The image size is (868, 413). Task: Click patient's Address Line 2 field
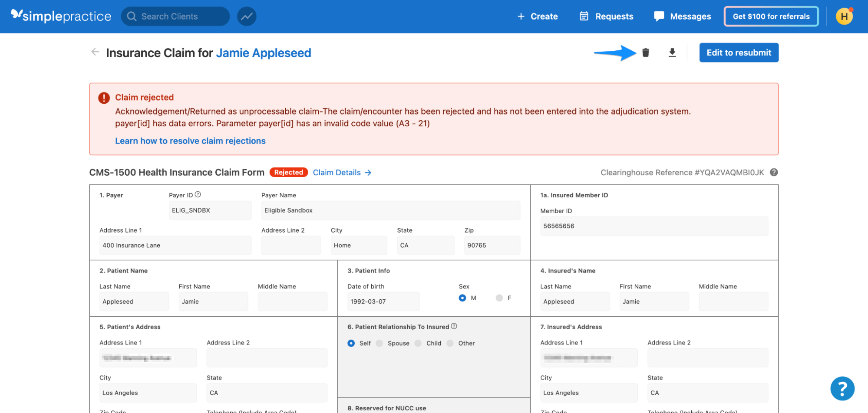coord(267,358)
